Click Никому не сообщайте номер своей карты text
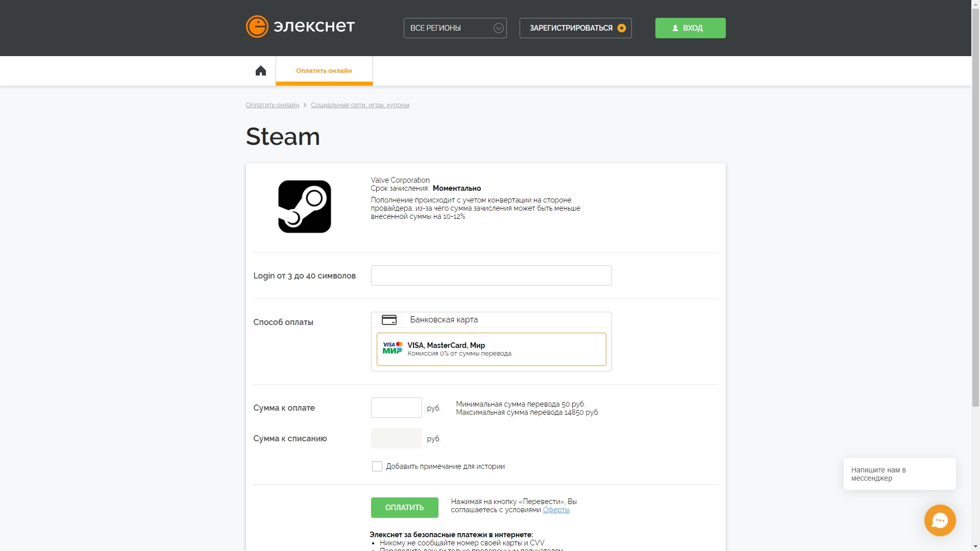980x551 pixels. point(462,543)
